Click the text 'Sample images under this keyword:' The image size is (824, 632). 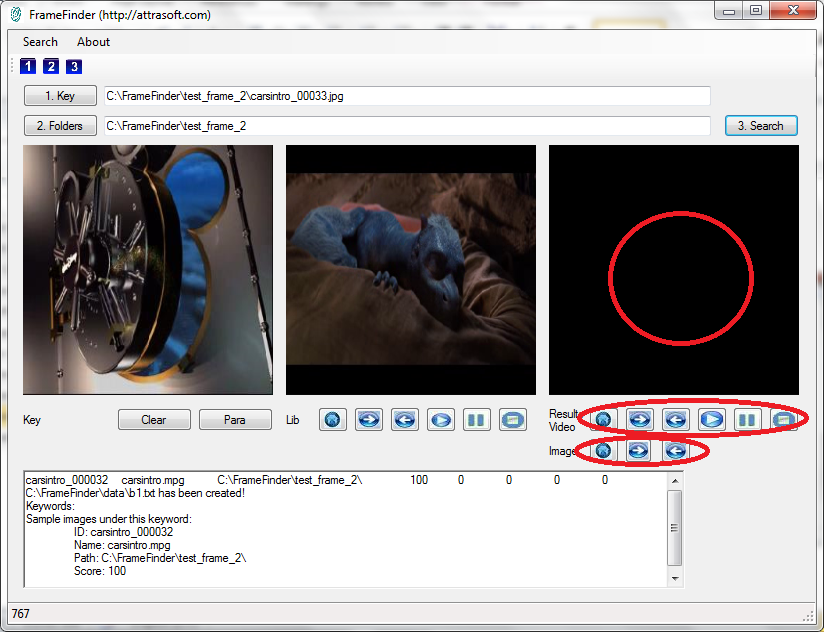[109, 519]
